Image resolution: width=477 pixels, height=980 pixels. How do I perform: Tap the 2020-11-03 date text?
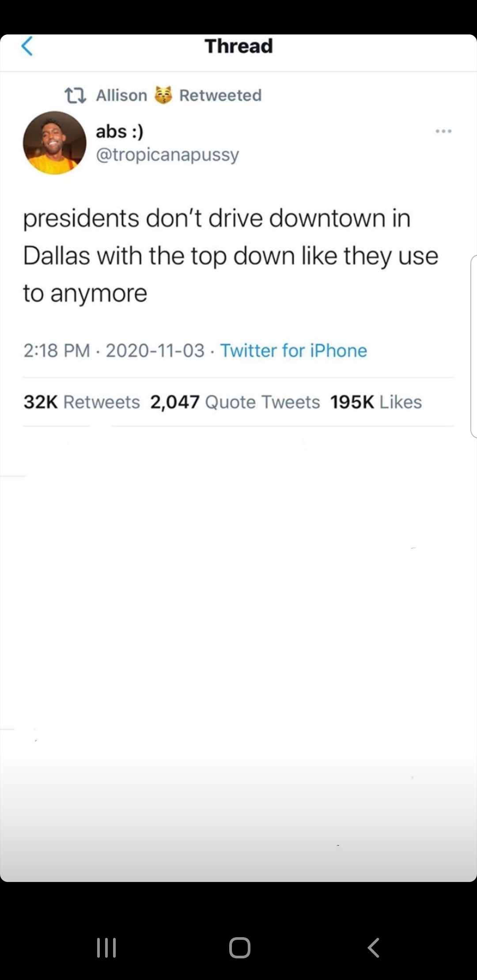tap(155, 351)
